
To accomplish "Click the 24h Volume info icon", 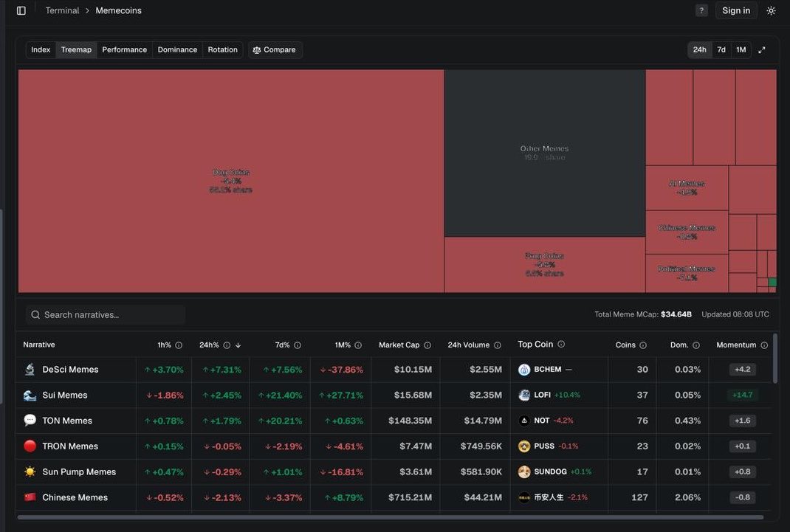I will click(x=498, y=345).
